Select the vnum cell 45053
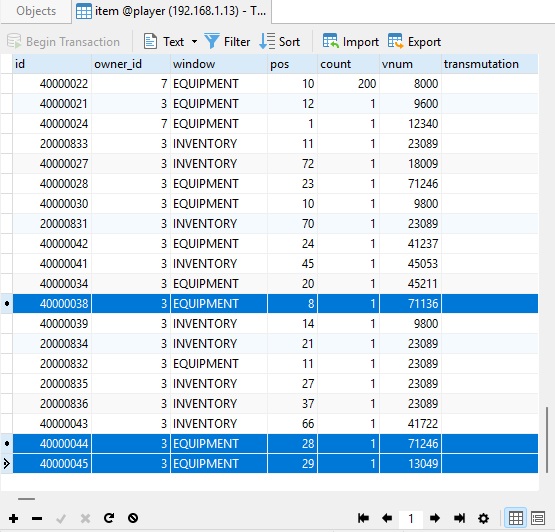 411,264
